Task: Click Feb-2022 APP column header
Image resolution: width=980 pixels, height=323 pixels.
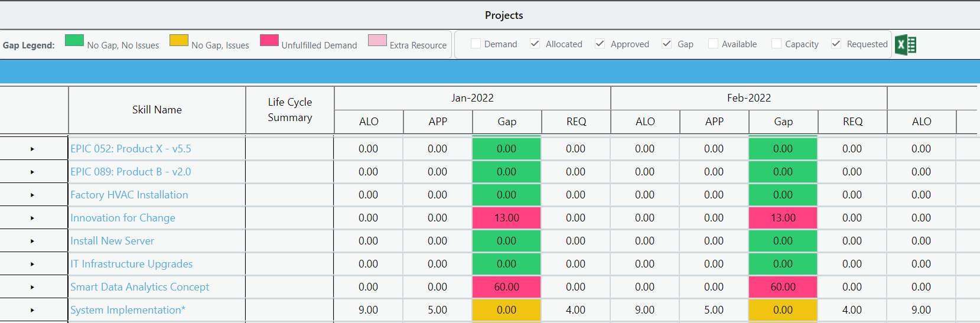Action: (714, 122)
